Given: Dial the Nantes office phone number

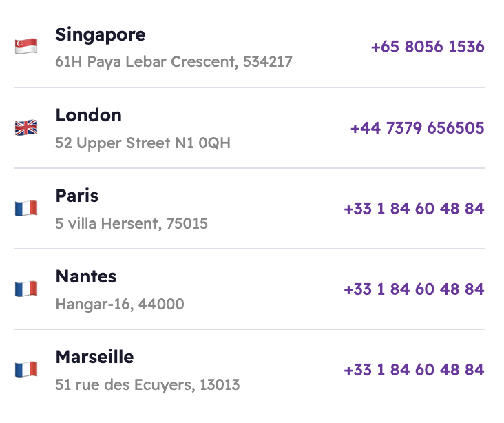Looking at the screenshot, I should click(x=413, y=289).
